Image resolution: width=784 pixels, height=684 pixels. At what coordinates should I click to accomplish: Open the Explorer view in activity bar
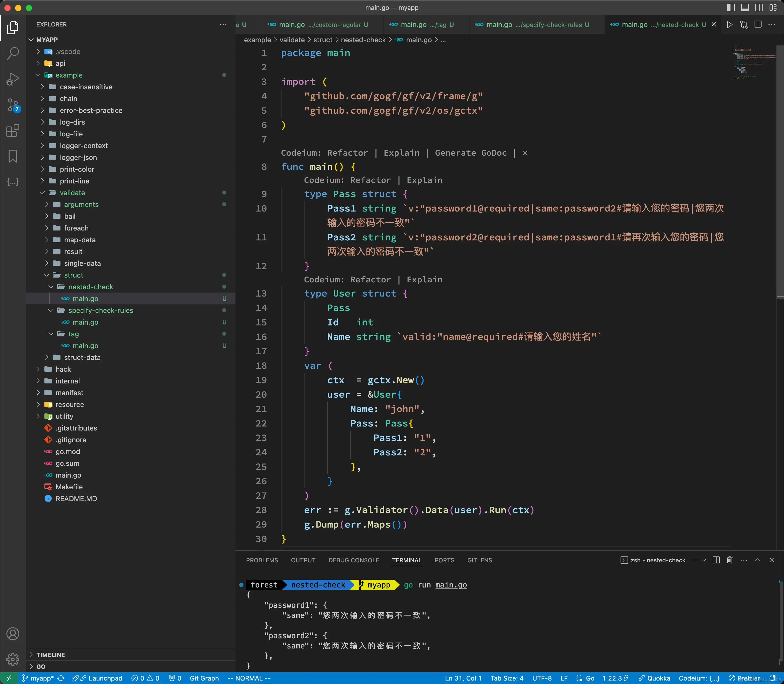point(13,28)
